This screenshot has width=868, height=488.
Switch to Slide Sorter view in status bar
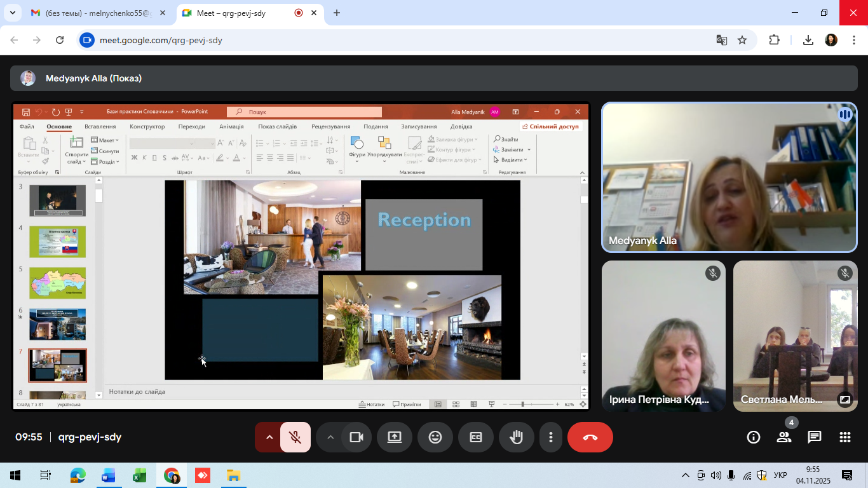(456, 404)
